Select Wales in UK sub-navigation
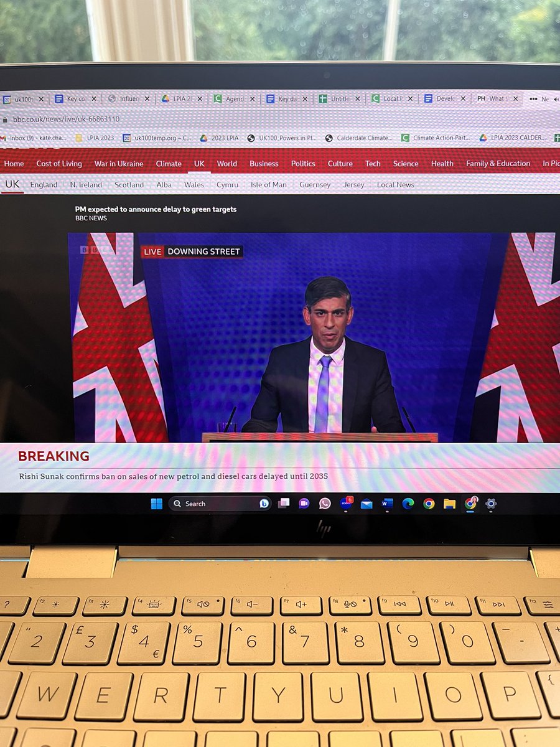 tap(194, 185)
